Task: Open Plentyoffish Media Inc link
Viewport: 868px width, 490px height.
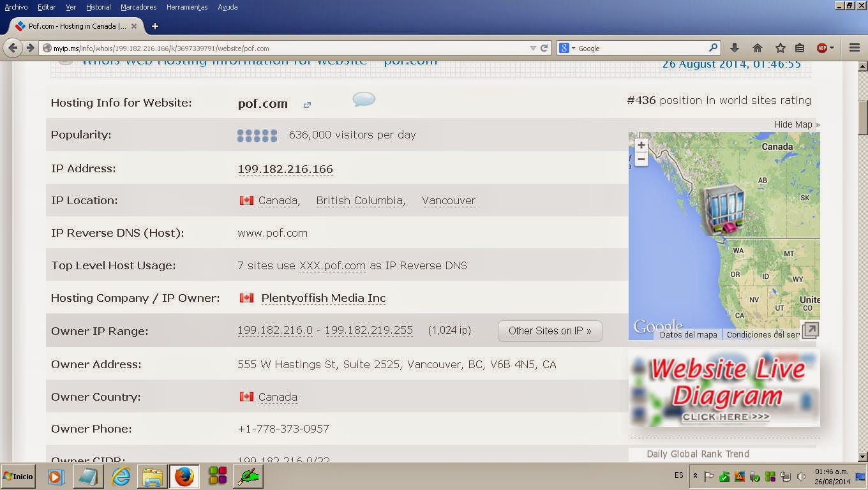Action: click(324, 298)
